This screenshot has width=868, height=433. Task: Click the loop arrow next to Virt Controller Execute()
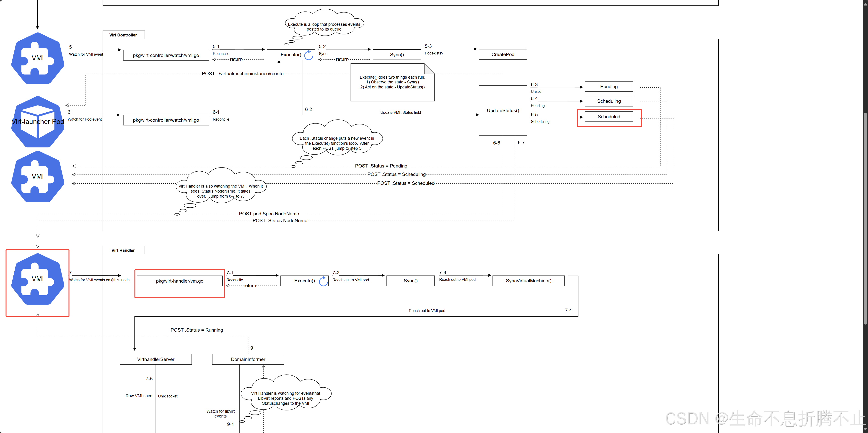coord(309,55)
